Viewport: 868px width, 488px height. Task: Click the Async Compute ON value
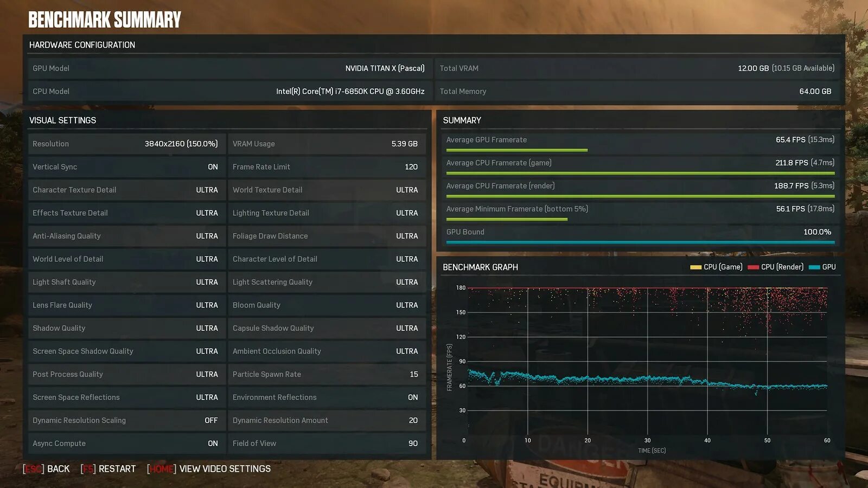(x=213, y=444)
